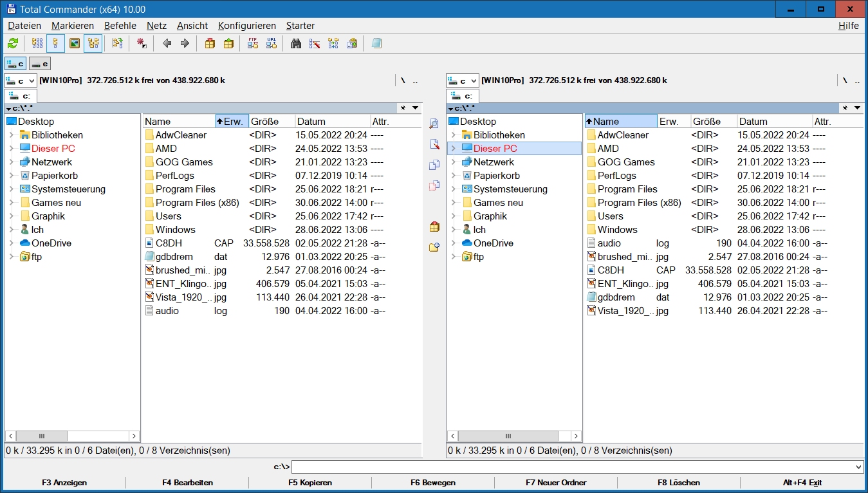
Task: Click the swap panels toolbar icon
Action: [117, 44]
